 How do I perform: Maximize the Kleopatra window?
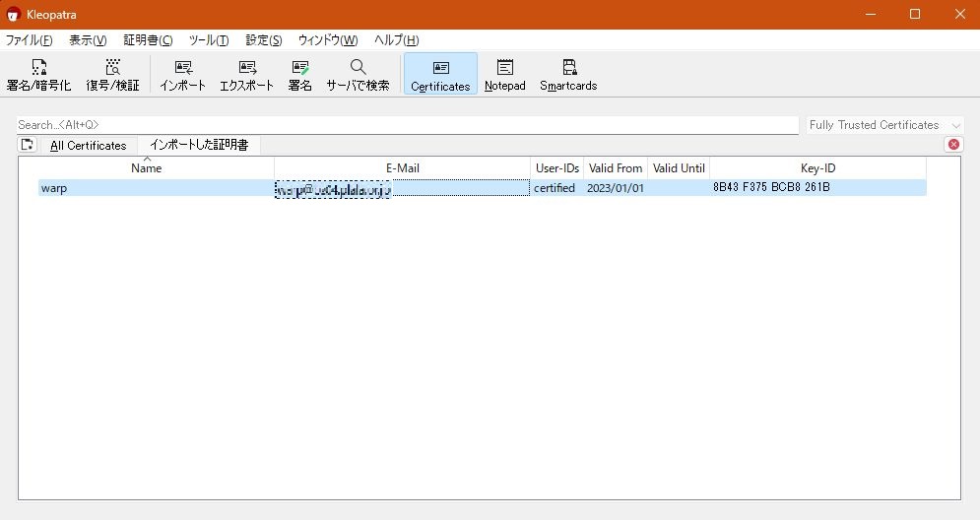[x=915, y=14]
